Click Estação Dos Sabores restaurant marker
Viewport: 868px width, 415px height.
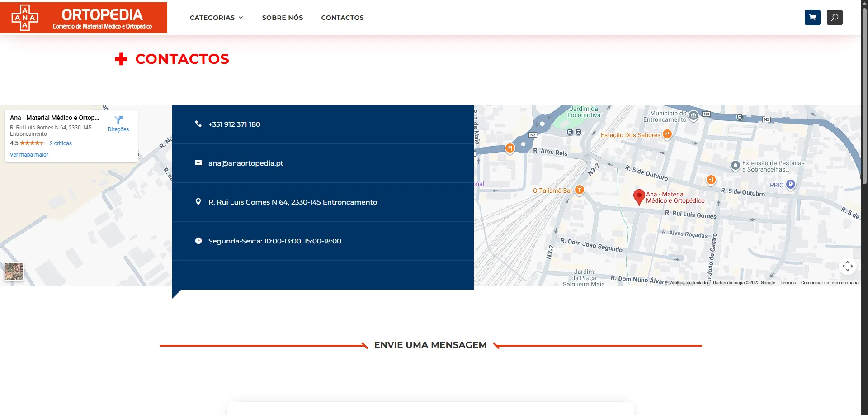click(667, 134)
